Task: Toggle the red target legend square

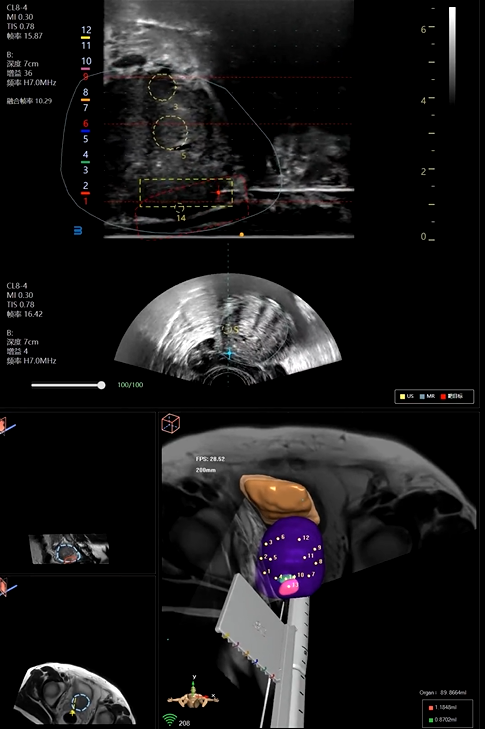Action: (443, 397)
